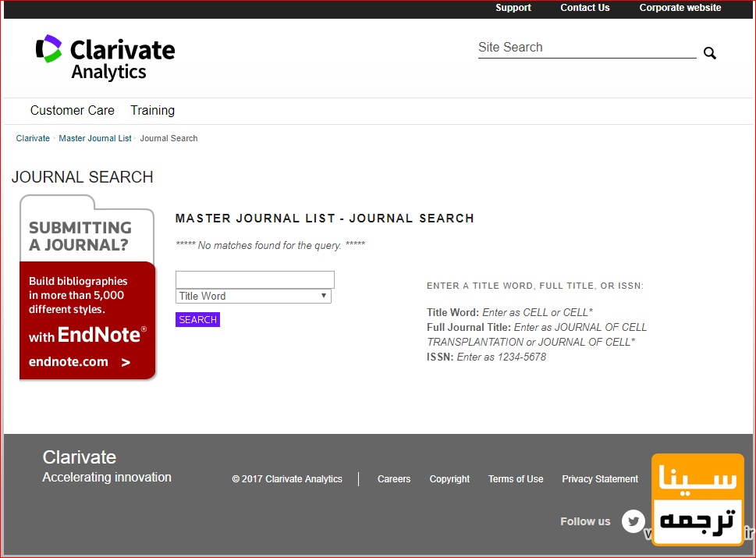Focus the Site Search field
Viewport: 756px width, 558px height.
point(585,48)
